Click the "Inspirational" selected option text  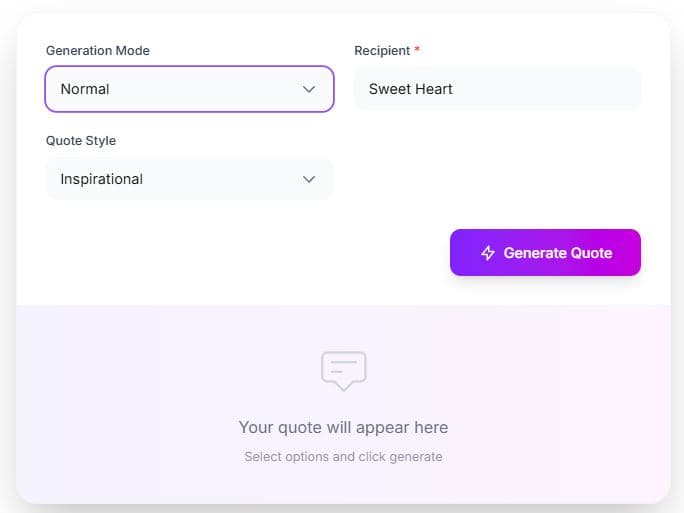tap(101, 179)
